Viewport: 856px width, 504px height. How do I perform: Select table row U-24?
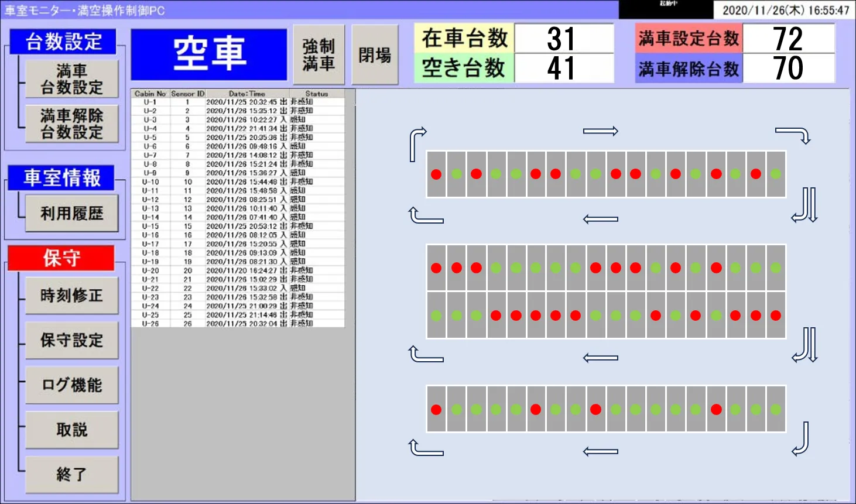pos(238,306)
